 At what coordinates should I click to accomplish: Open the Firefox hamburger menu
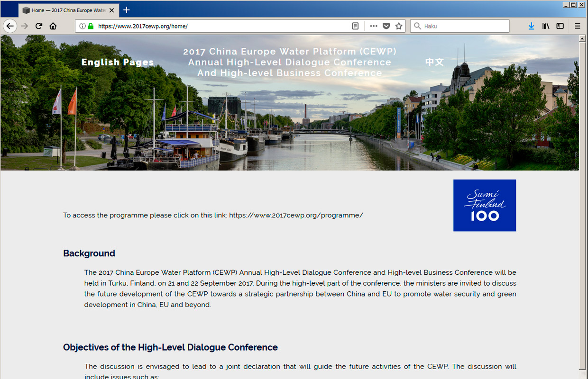point(577,26)
